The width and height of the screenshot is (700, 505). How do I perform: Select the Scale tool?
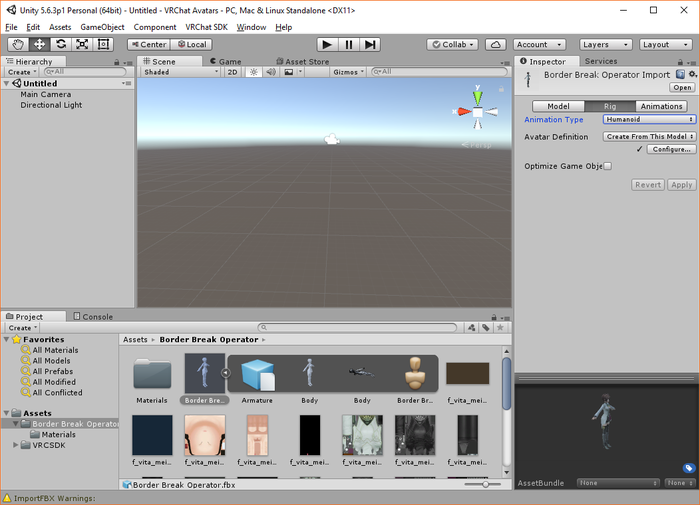tap(82, 44)
